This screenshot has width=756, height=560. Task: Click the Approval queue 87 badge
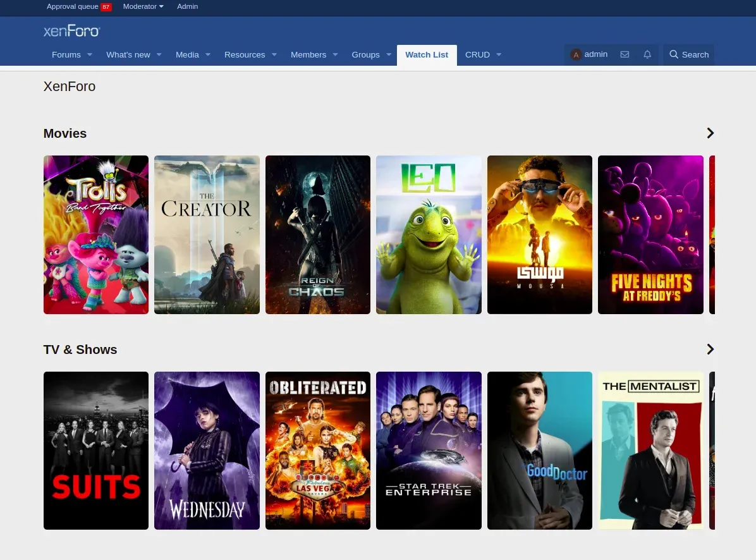point(106,7)
